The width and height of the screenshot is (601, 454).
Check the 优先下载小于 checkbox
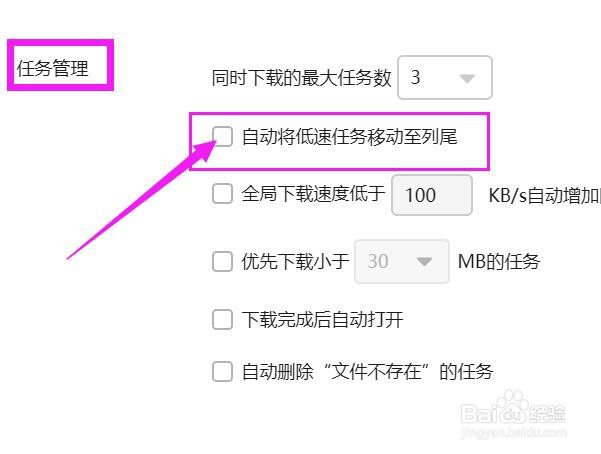click(222, 262)
